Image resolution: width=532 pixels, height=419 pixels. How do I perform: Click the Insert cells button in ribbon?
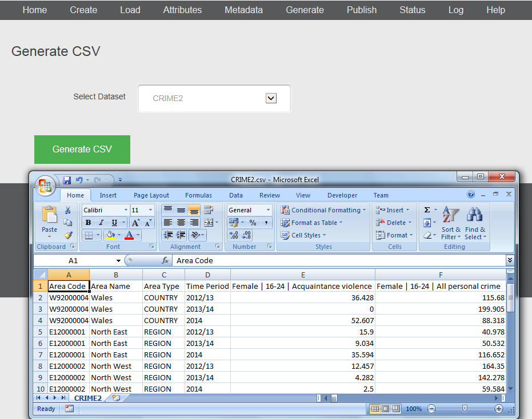(393, 210)
